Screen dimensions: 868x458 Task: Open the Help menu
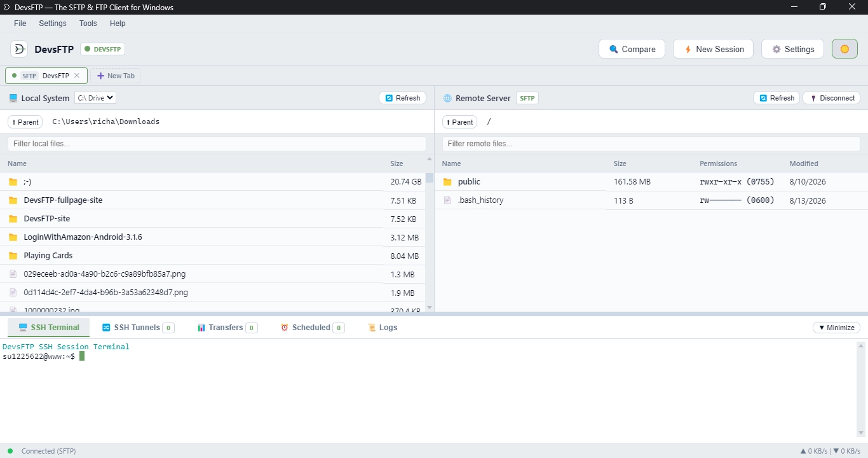point(118,24)
